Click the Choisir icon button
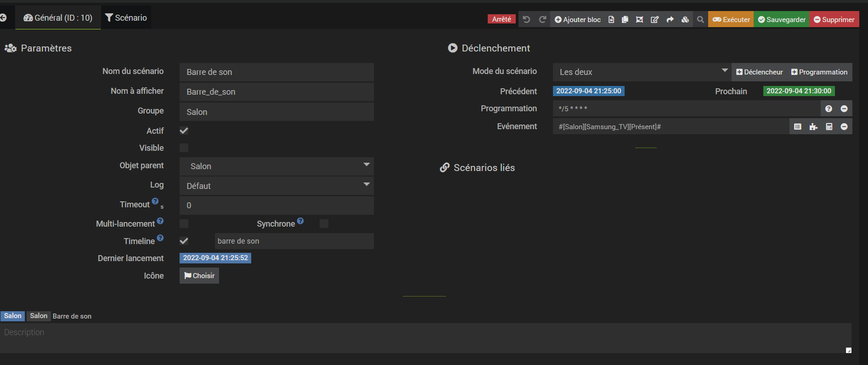Viewport: 868px width, 365px height. 199,275
